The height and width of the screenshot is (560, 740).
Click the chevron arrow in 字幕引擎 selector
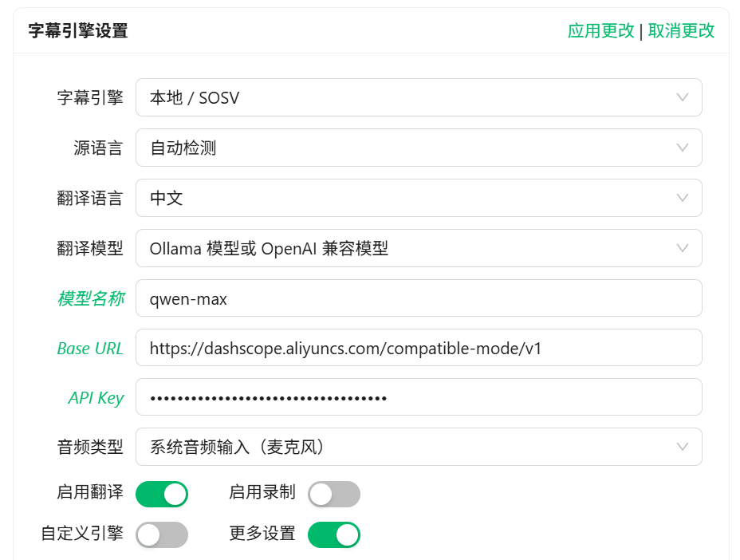683,97
